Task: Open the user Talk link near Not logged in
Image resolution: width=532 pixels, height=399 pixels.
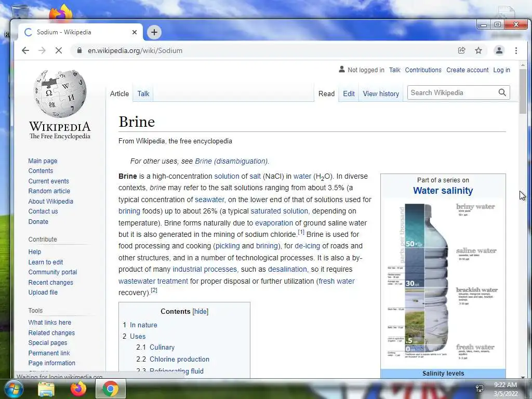Action: point(395,70)
